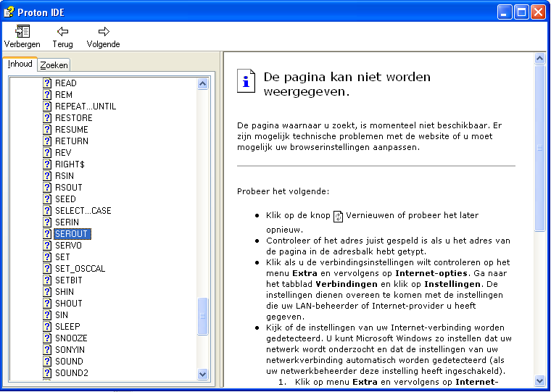Click the help icon beside REV
551x392 pixels.
[x=47, y=153]
